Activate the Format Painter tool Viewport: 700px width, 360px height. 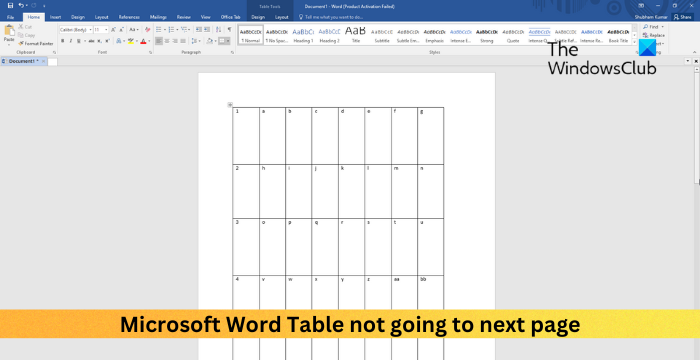[x=36, y=44]
